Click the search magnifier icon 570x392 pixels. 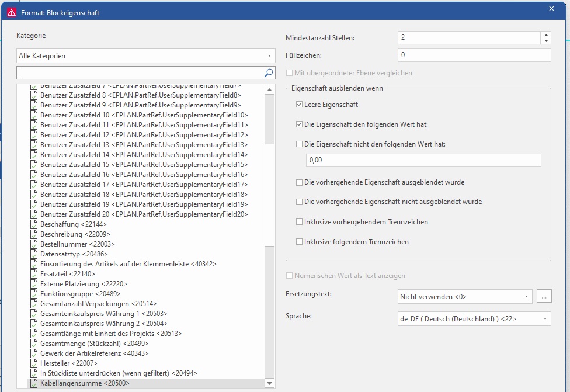click(x=269, y=73)
